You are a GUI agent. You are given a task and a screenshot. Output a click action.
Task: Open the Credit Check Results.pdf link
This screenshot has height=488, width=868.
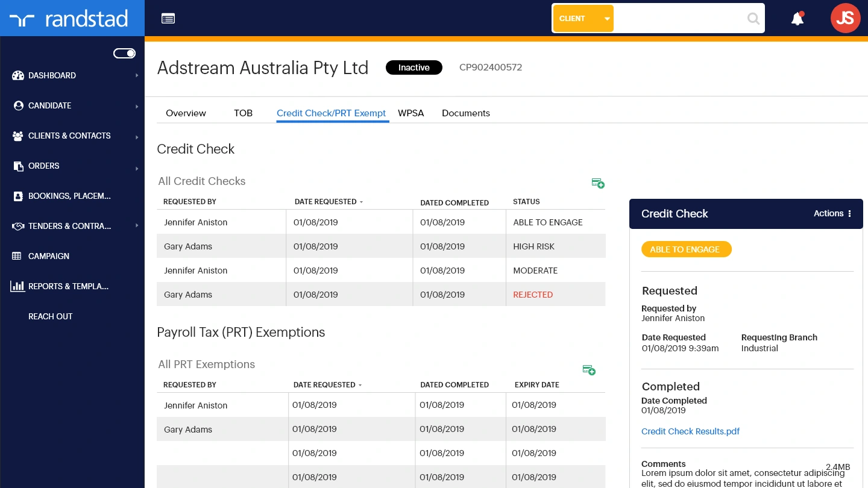coord(690,431)
